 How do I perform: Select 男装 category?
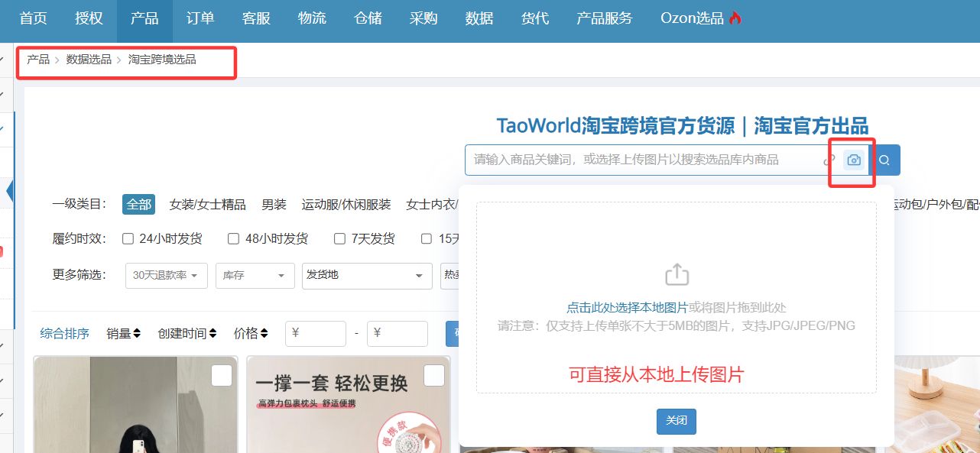pyautogui.click(x=274, y=205)
